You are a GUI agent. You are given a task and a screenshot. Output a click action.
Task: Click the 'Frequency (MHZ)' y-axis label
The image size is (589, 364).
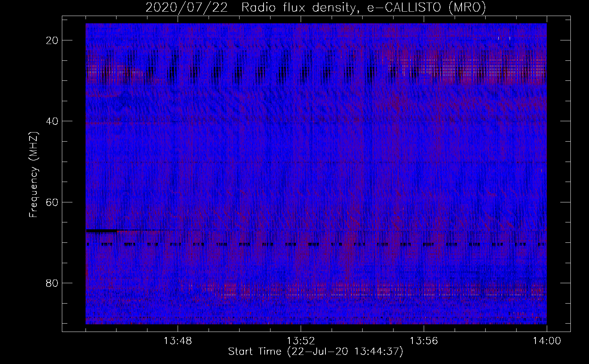pyautogui.click(x=33, y=175)
